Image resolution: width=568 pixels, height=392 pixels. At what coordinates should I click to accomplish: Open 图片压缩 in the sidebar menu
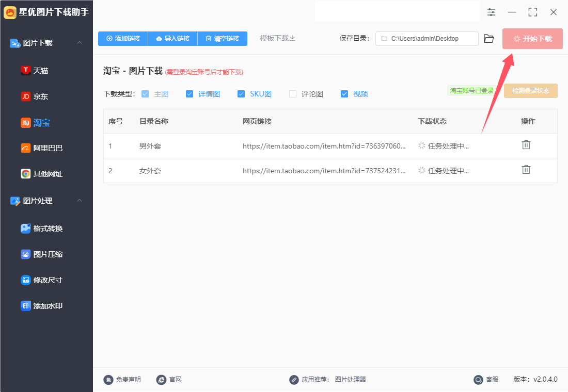pyautogui.click(x=48, y=254)
